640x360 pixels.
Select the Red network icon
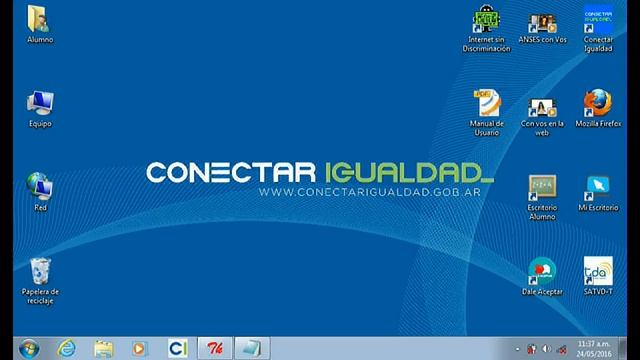pos(40,192)
